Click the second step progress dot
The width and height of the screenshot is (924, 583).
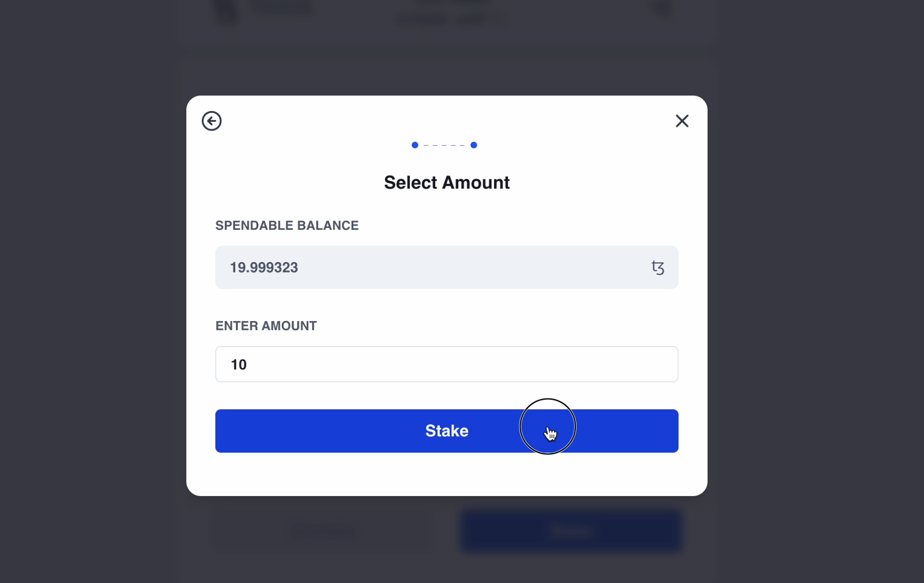pyautogui.click(x=474, y=145)
